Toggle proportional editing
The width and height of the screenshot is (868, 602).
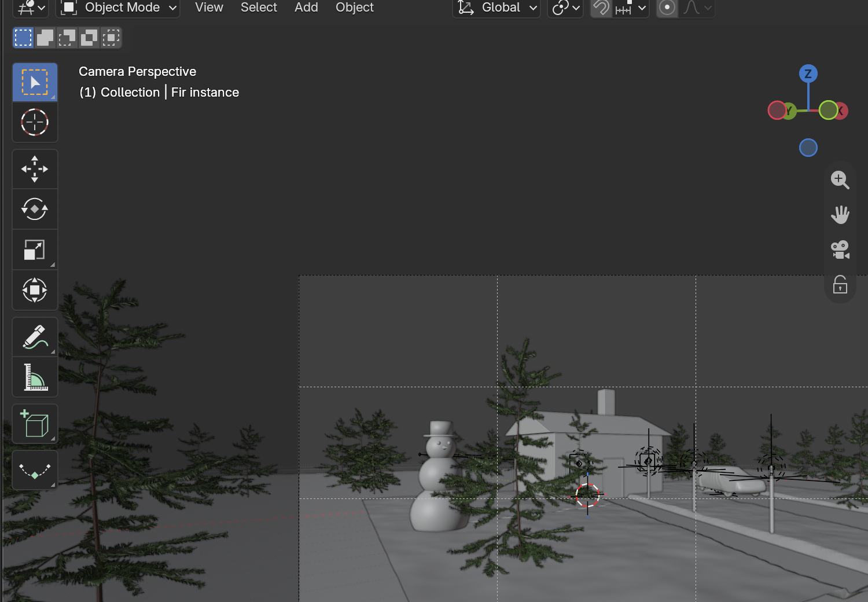(x=667, y=8)
